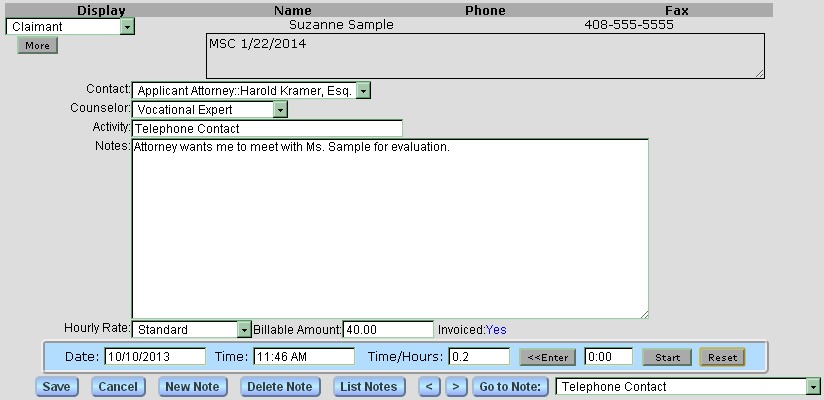Open the Claimant display dropdown

click(127, 27)
